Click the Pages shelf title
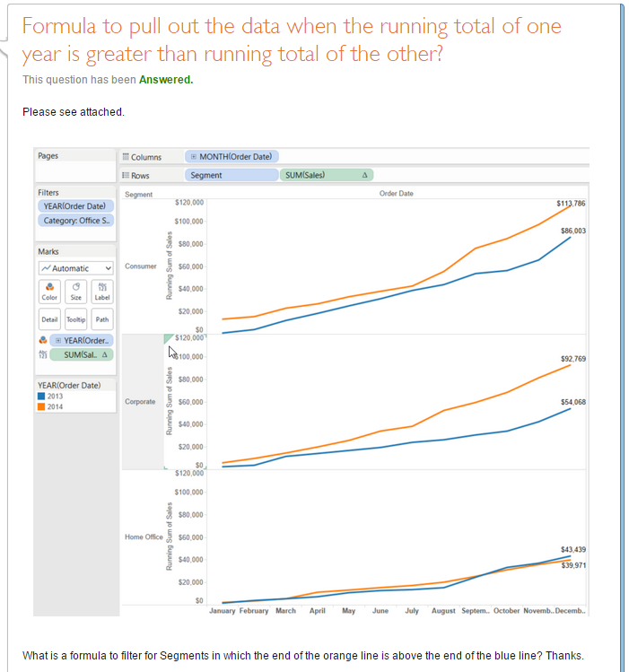 48,156
